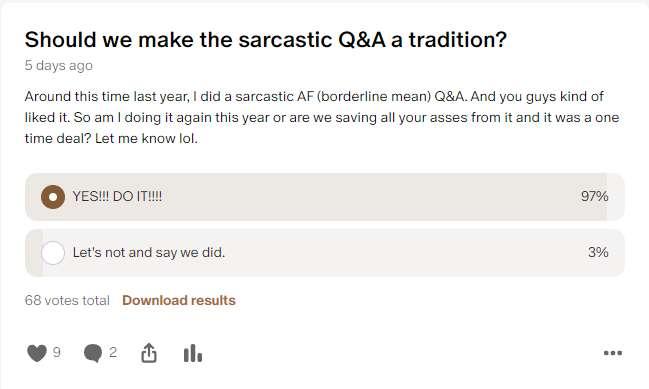649x389 pixels.
Task: Share the poll using the upload arrow icon
Action: 149,353
